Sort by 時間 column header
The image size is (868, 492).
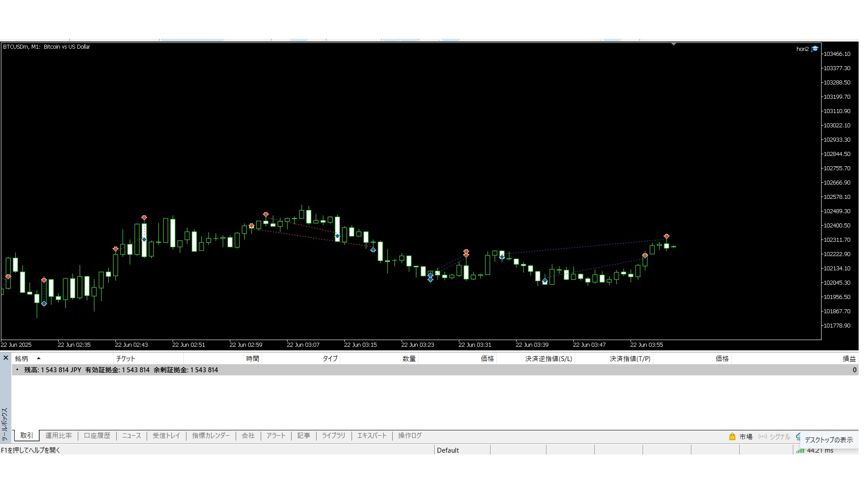252,358
